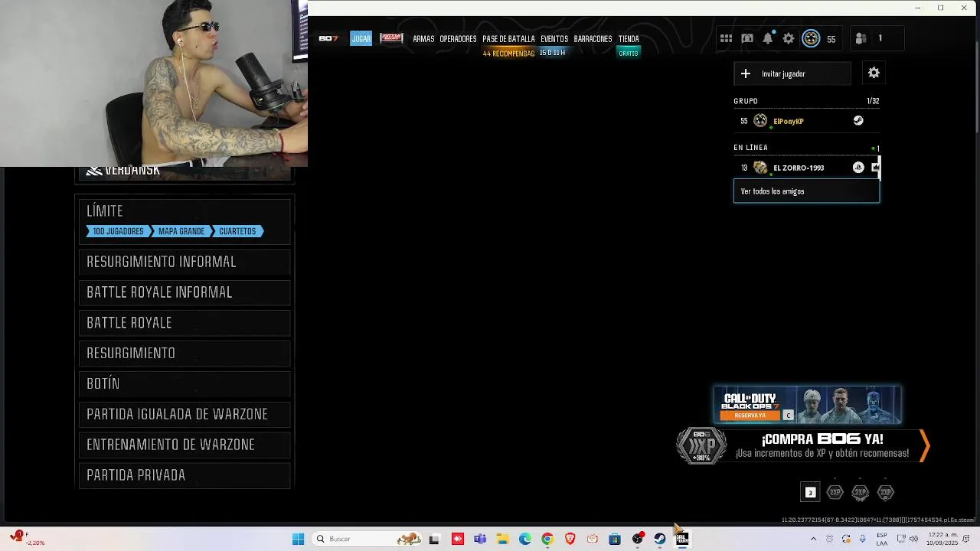Open the BO7 logo tab
Screen dimensions: 980x551
pos(328,39)
